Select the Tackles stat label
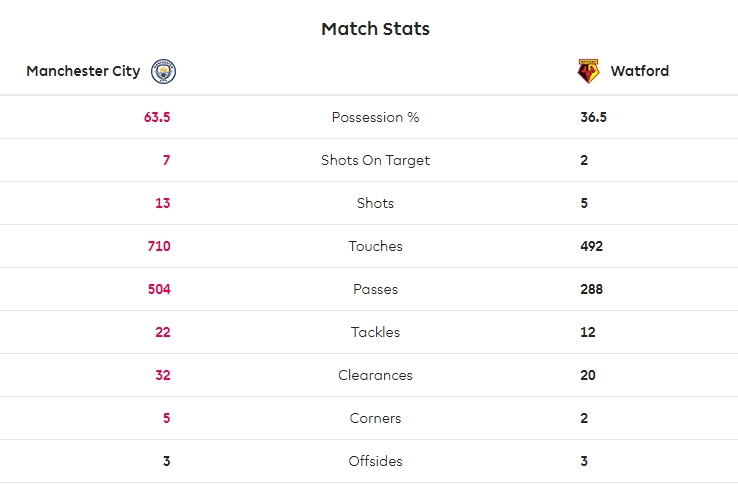 tap(375, 332)
